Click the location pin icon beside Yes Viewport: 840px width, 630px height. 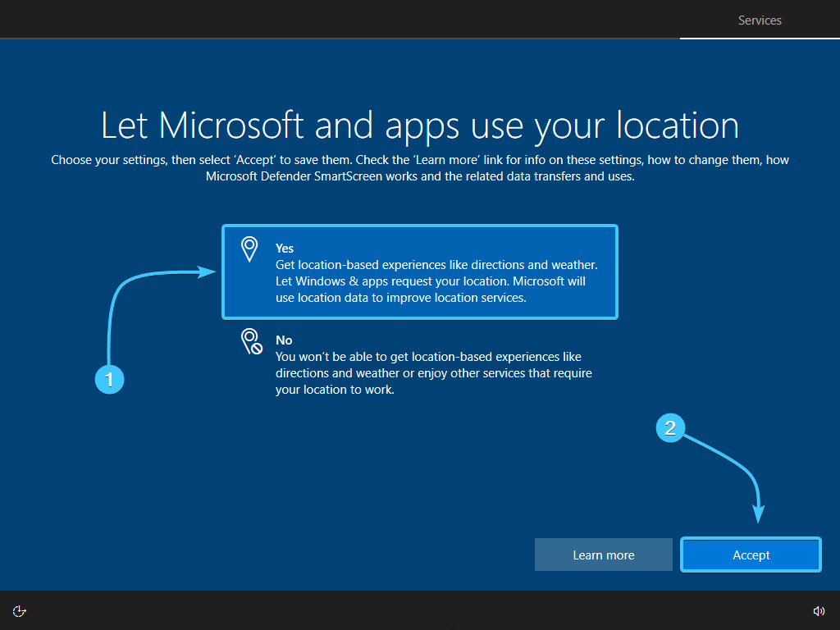[x=249, y=249]
